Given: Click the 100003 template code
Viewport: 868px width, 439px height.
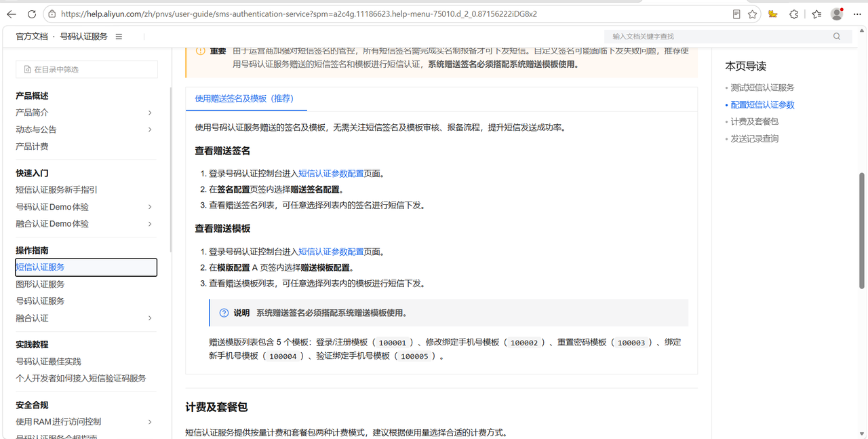Looking at the screenshot, I should tap(631, 343).
